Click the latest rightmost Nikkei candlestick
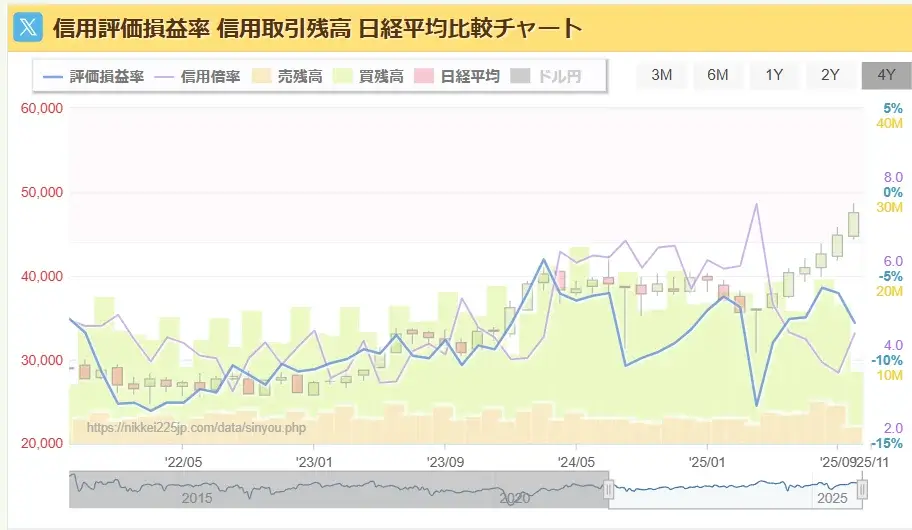The height and width of the screenshot is (530, 912). coord(854,222)
